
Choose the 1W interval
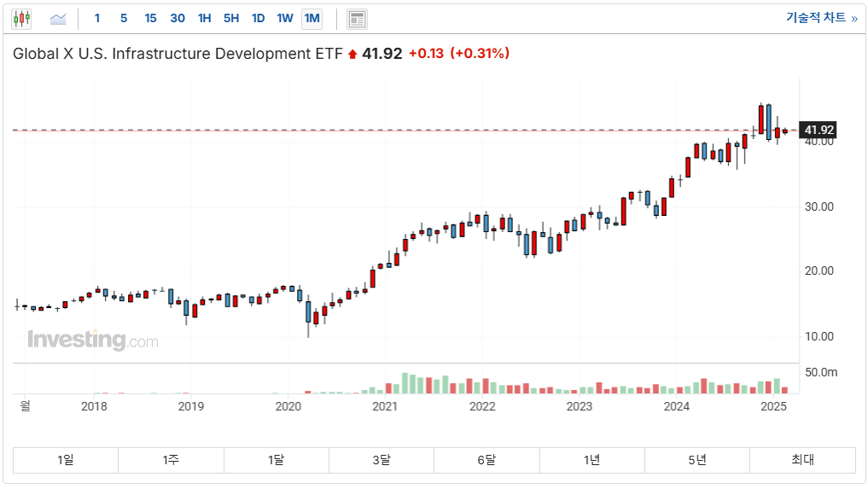click(285, 18)
